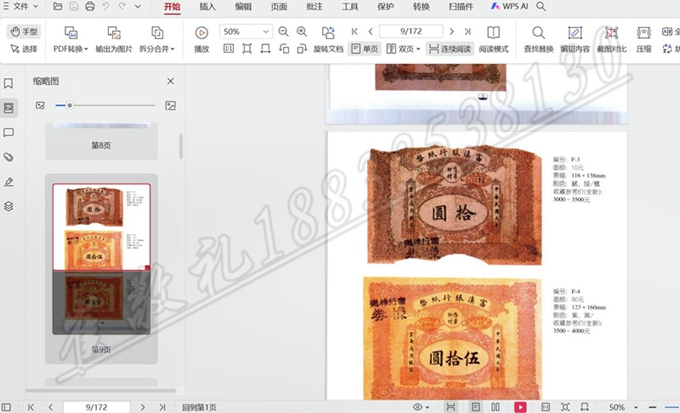Go to previous page in toolbar
Image resolution: width=680 pixels, height=413 pixels.
(370, 31)
